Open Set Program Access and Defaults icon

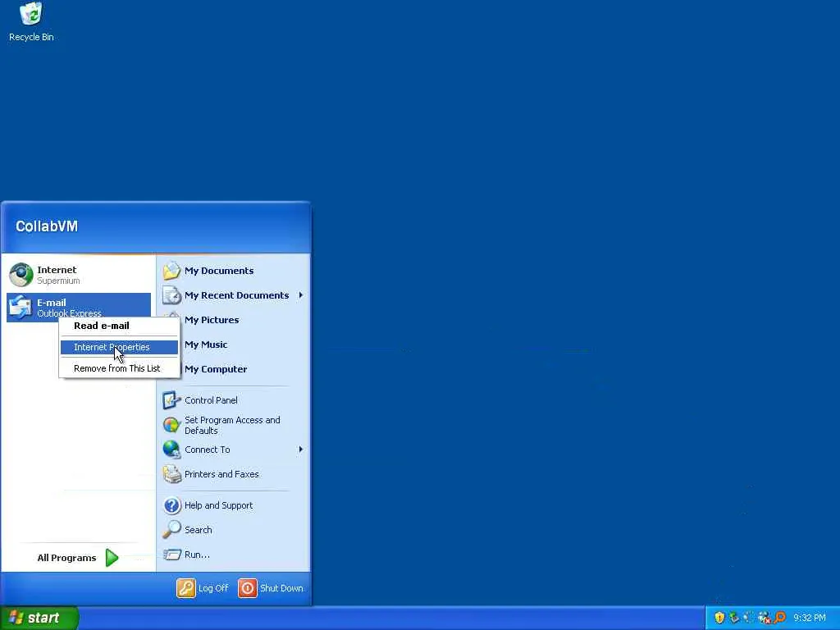(171, 425)
